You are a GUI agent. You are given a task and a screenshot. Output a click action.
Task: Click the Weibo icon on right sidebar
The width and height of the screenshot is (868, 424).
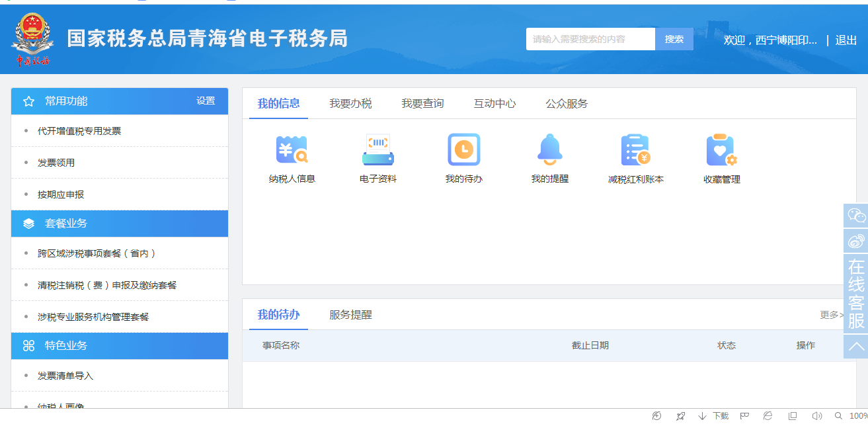click(856, 241)
